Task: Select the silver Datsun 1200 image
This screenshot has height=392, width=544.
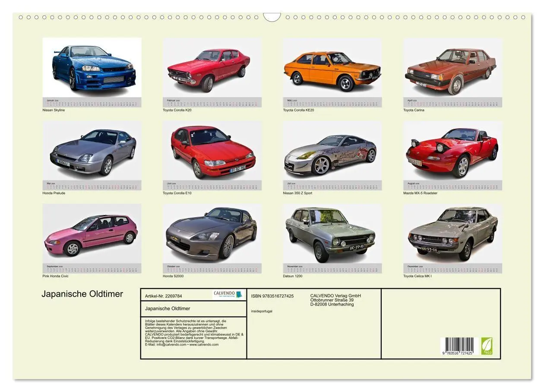Action: coord(332,234)
